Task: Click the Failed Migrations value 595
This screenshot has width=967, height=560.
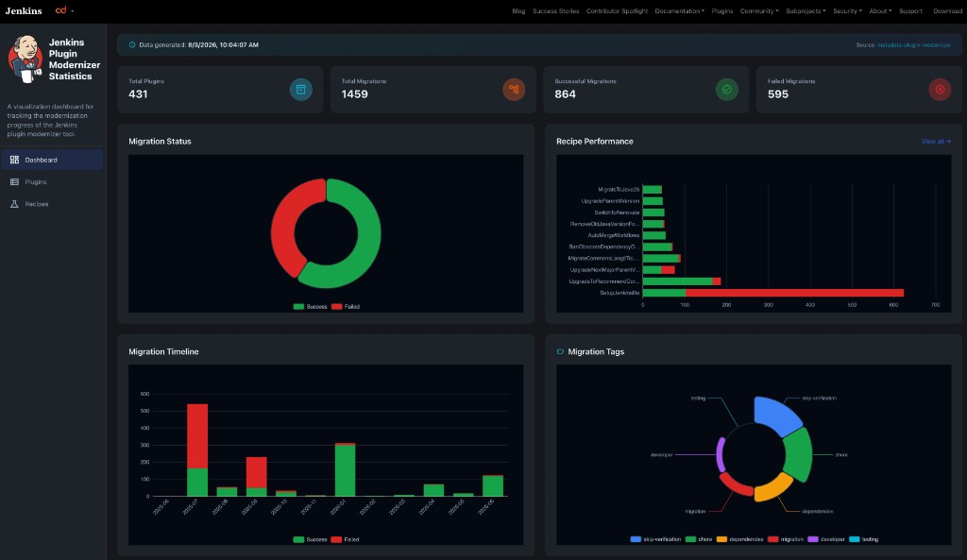Action: [778, 94]
